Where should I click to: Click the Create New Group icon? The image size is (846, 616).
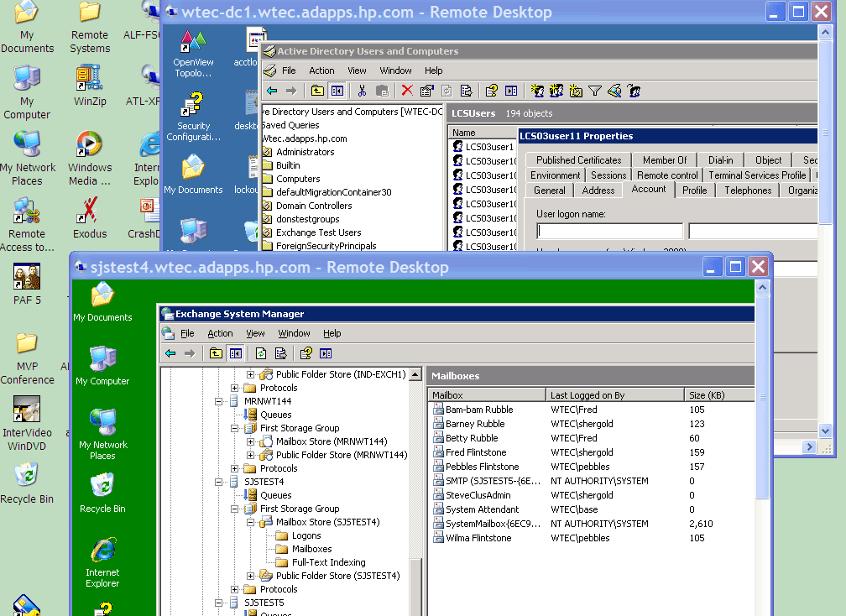pos(556,91)
